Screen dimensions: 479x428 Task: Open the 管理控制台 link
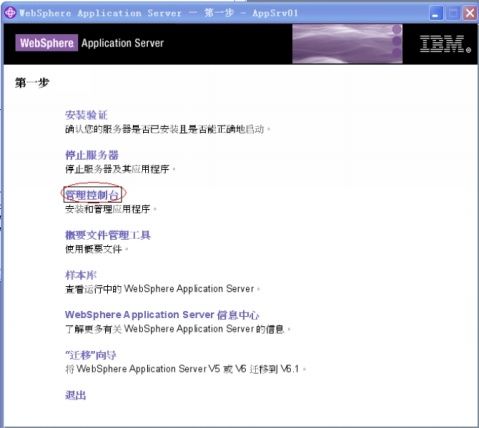click(x=92, y=195)
